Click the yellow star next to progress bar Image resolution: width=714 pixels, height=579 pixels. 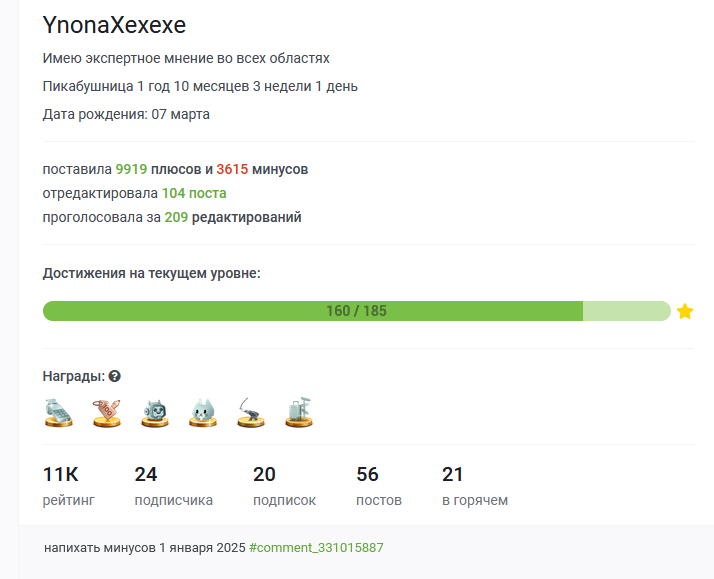click(x=685, y=311)
